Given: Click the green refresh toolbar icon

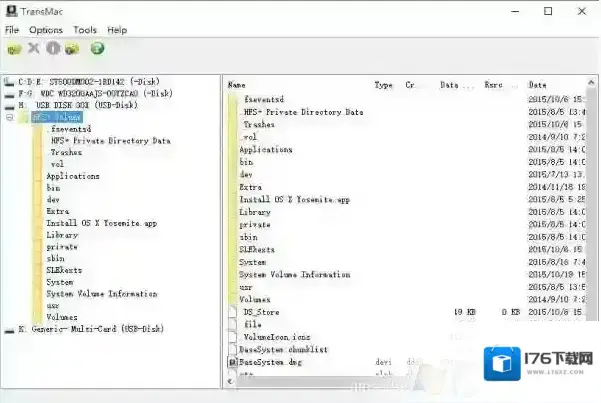Looking at the screenshot, I should [97, 48].
